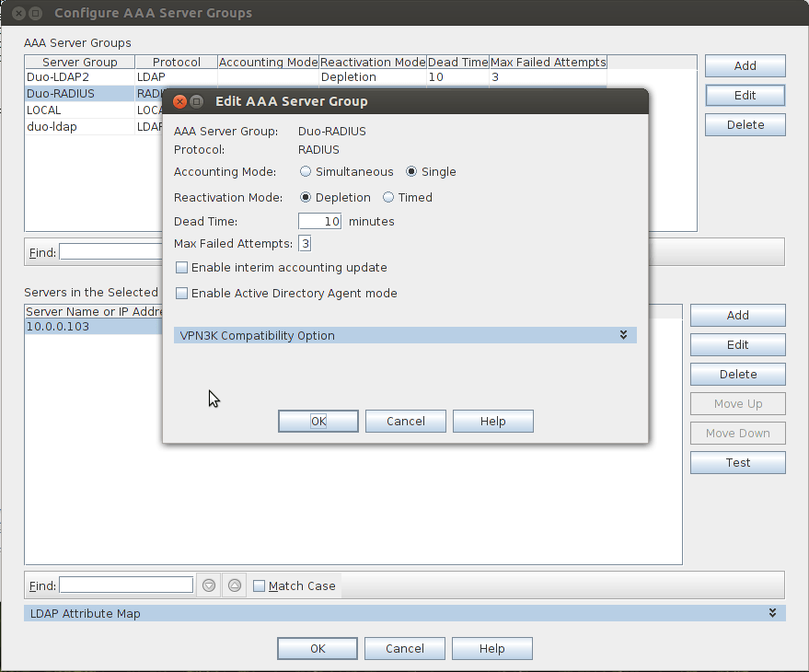The width and height of the screenshot is (809, 672).
Task: Click OK in the Edit dialog
Action: (318, 421)
